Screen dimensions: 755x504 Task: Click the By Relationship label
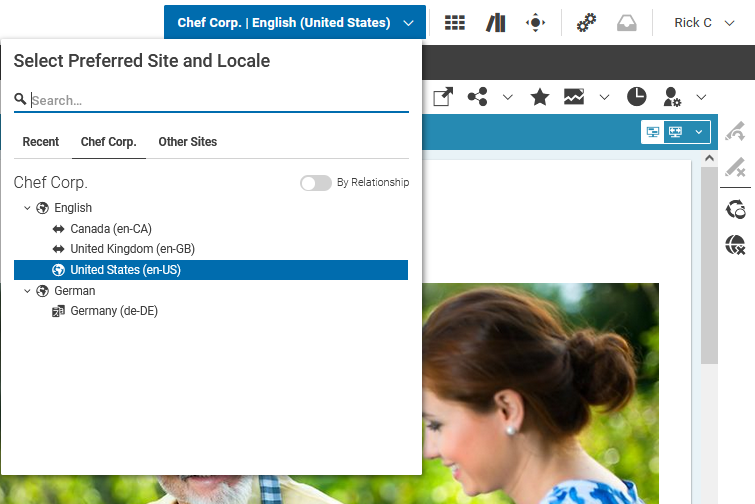tap(373, 182)
